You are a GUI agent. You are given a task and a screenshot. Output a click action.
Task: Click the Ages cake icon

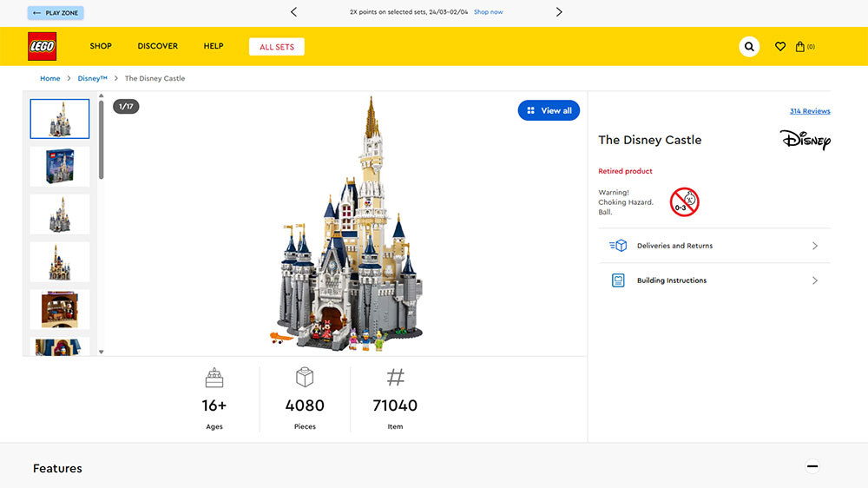(214, 378)
